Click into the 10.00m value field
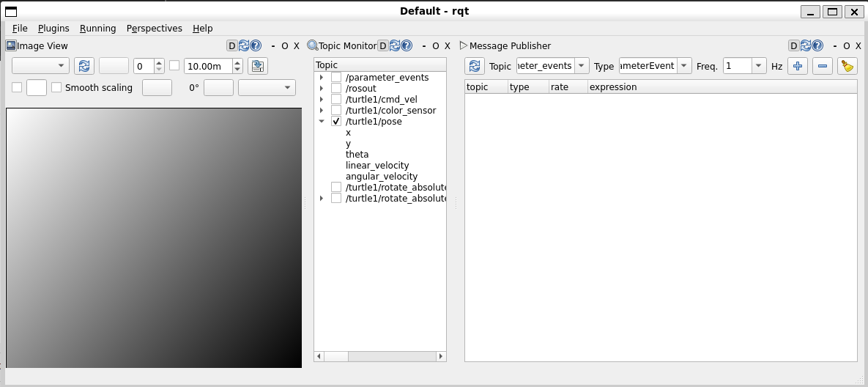This screenshot has width=868, height=387. click(x=208, y=66)
